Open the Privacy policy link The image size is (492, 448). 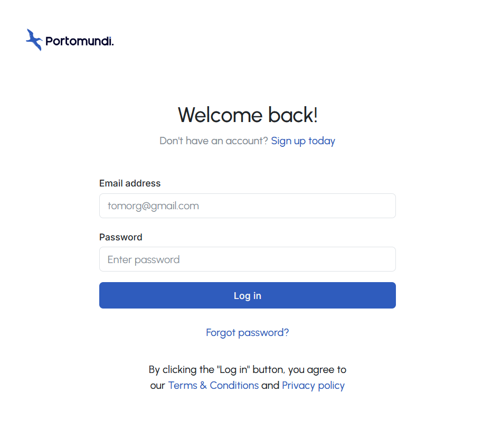tap(313, 386)
